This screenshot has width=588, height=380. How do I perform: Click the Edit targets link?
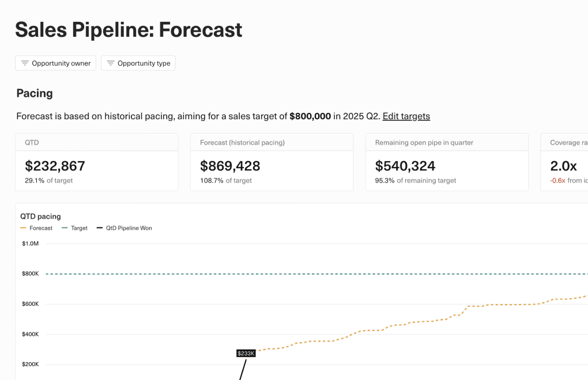(406, 116)
